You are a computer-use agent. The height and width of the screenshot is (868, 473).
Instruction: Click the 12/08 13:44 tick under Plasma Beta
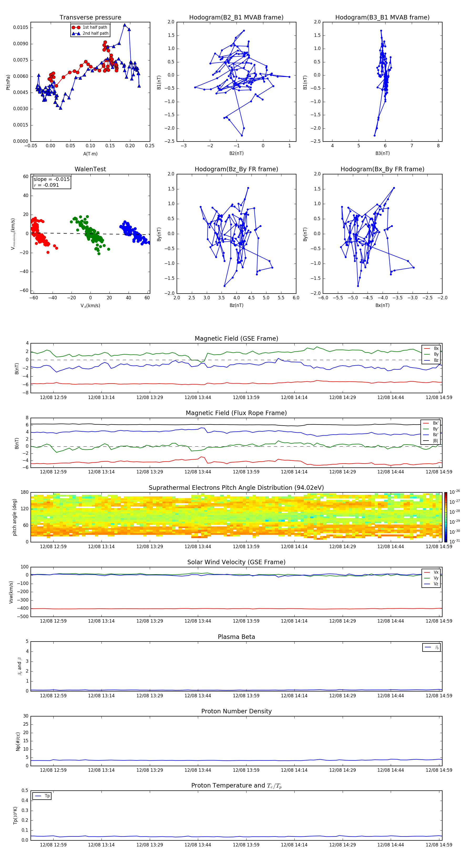(198, 695)
